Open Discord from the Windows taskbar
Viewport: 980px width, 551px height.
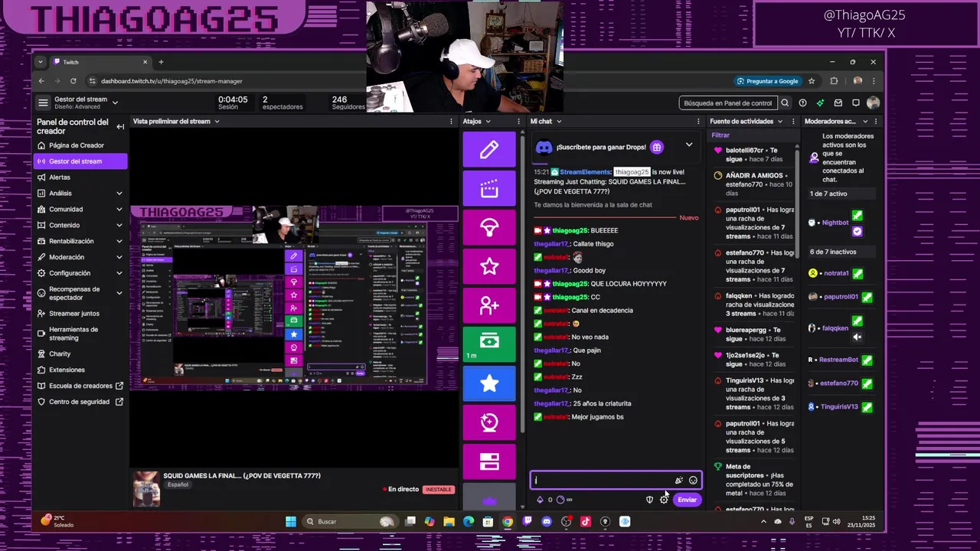coord(547,522)
